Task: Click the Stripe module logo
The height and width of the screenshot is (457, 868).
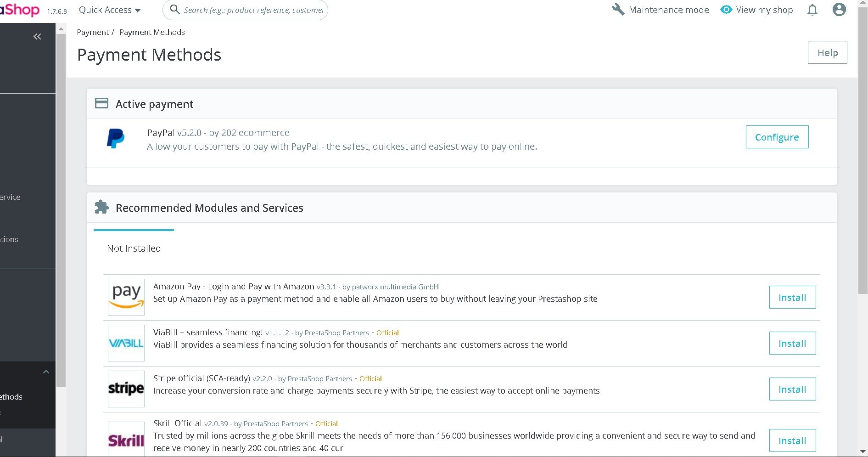Action: pos(126,389)
